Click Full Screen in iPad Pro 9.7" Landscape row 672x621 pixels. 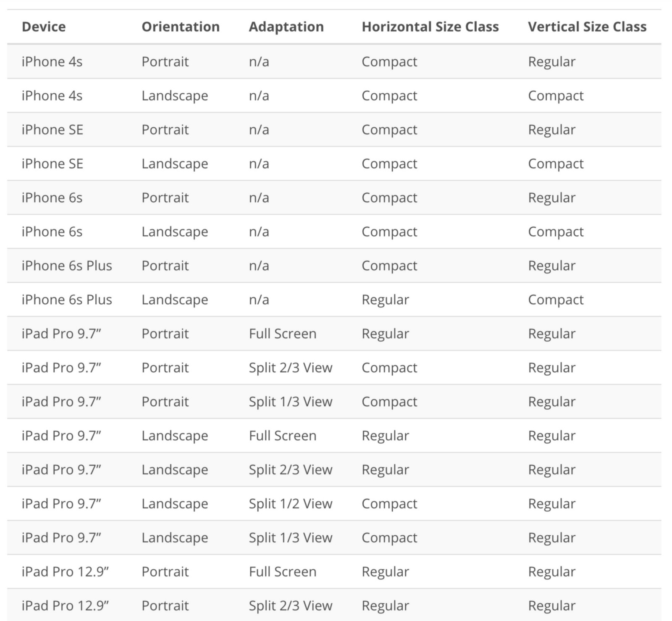pyautogui.click(x=282, y=436)
